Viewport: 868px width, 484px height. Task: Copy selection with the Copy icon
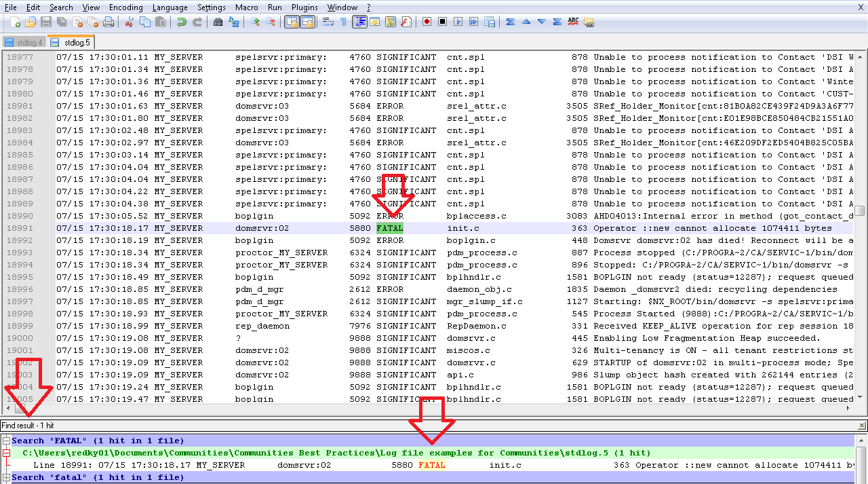pyautogui.click(x=144, y=22)
